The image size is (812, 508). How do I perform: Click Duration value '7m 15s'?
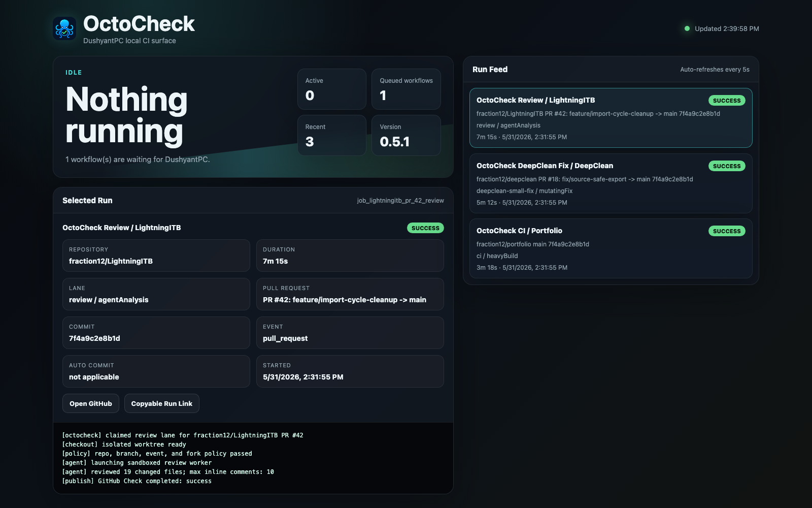[x=275, y=261]
